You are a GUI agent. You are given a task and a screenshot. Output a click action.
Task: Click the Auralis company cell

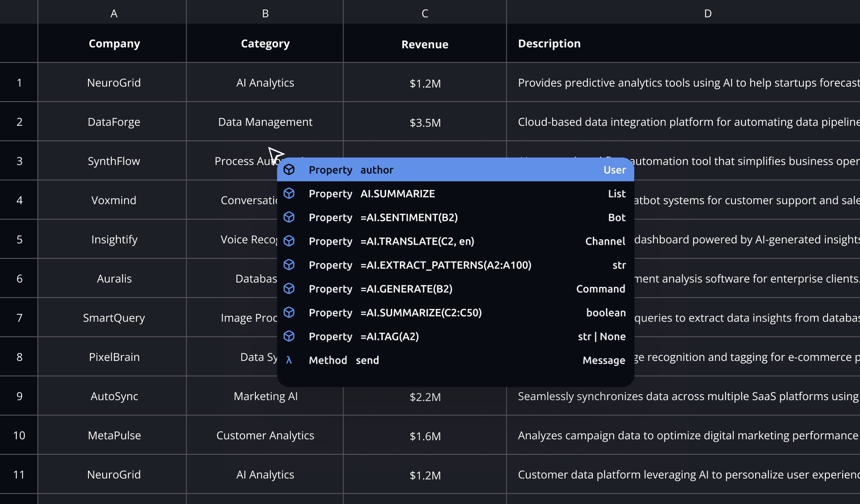(112, 278)
